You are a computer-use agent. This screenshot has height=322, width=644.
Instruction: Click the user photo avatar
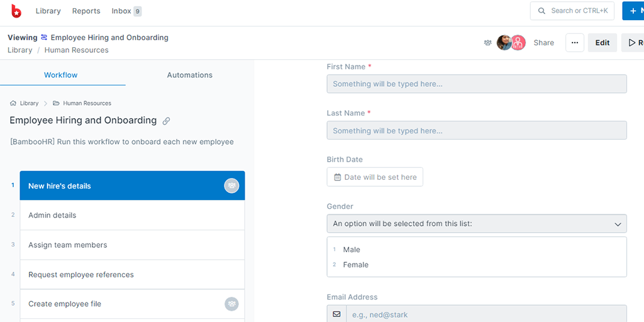click(504, 42)
